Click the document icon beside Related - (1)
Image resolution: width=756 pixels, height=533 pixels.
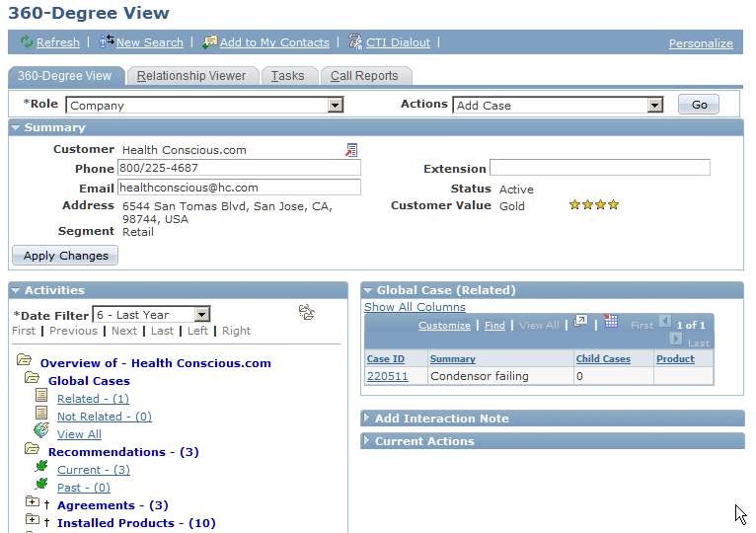tap(41, 396)
